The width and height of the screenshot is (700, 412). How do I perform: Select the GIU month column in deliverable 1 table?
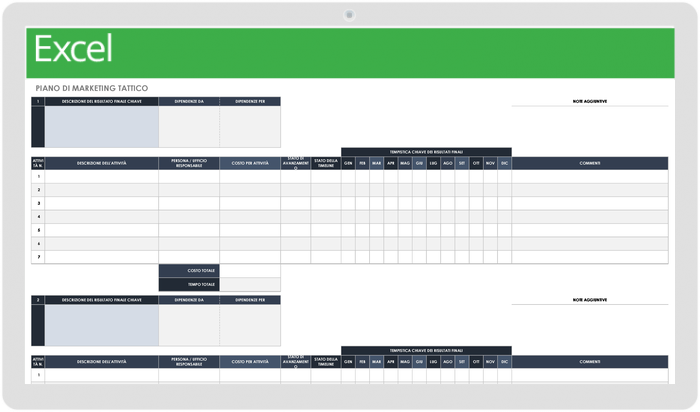[x=419, y=163]
